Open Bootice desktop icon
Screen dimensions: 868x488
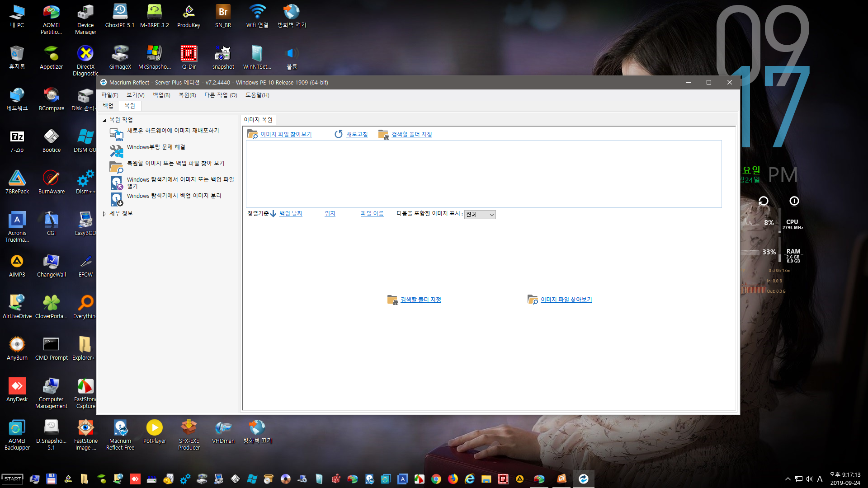tap(51, 140)
